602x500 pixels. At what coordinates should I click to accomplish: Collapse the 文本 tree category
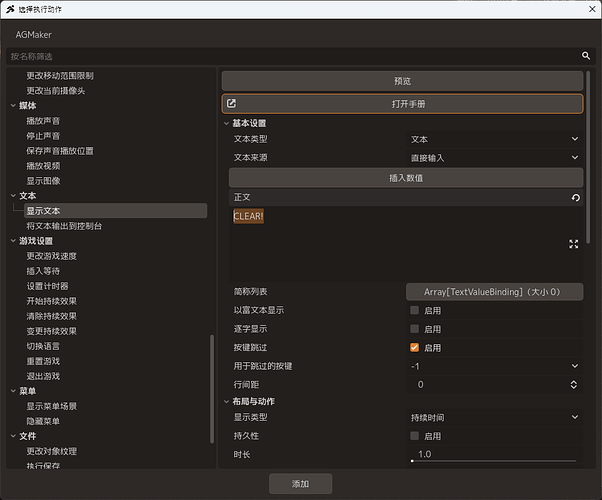point(13,196)
